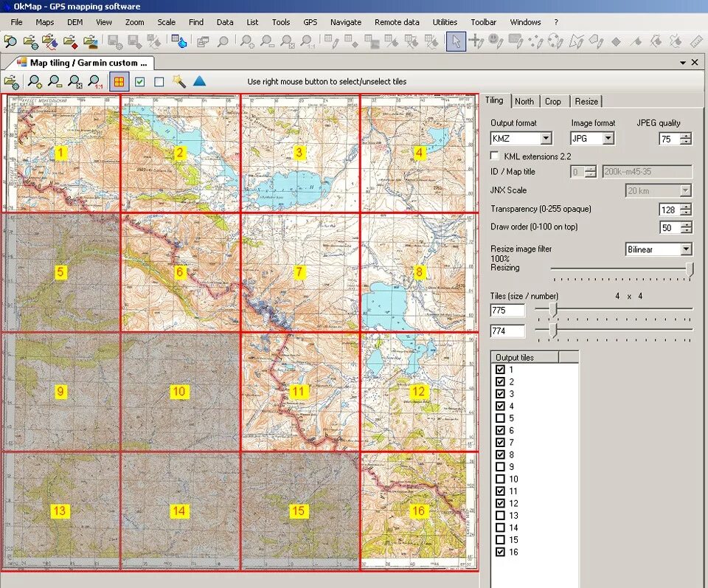Increase JPEG quality with up spinner arrow

pos(686,136)
